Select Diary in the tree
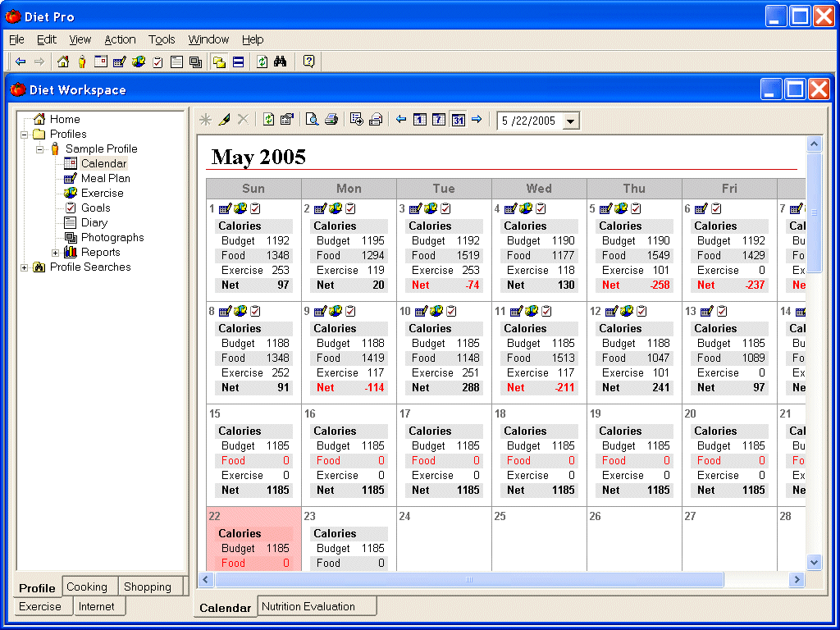 click(x=94, y=223)
